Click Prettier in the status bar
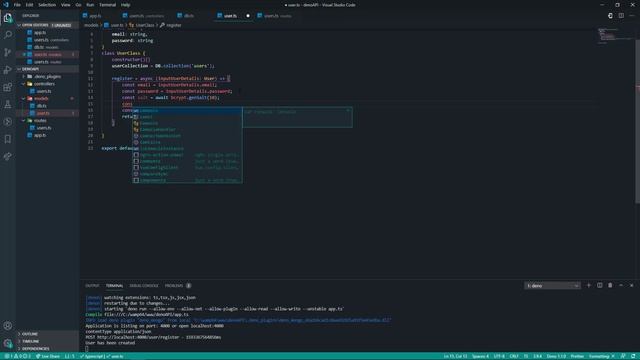Image resolution: width=640 pixels, height=360 pixels. [577, 356]
